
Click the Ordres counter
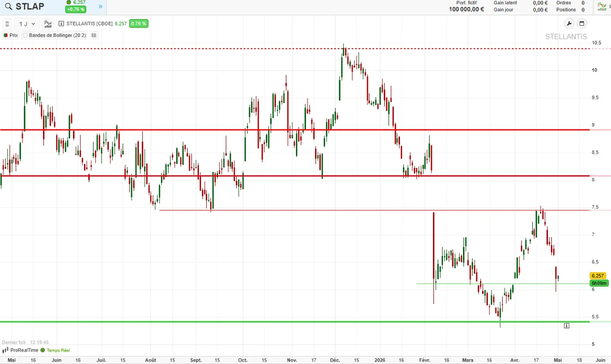pyautogui.click(x=570, y=3)
